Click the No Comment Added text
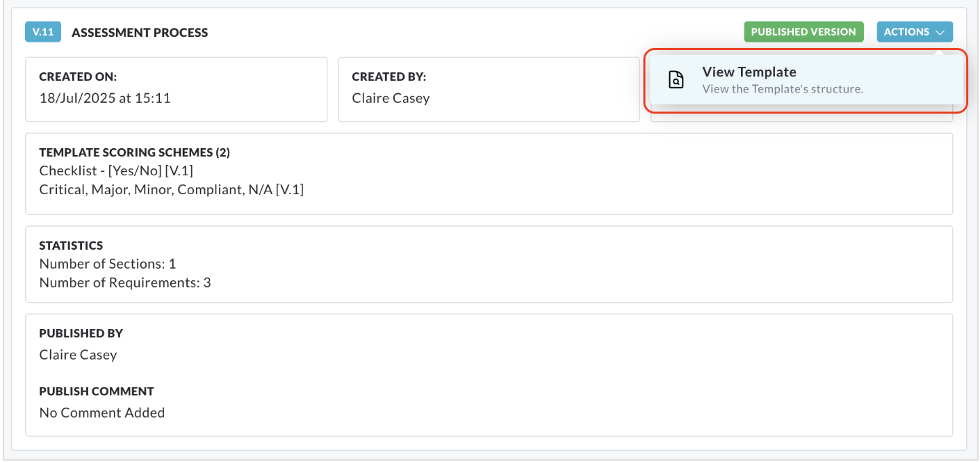The height and width of the screenshot is (462, 980). (102, 413)
